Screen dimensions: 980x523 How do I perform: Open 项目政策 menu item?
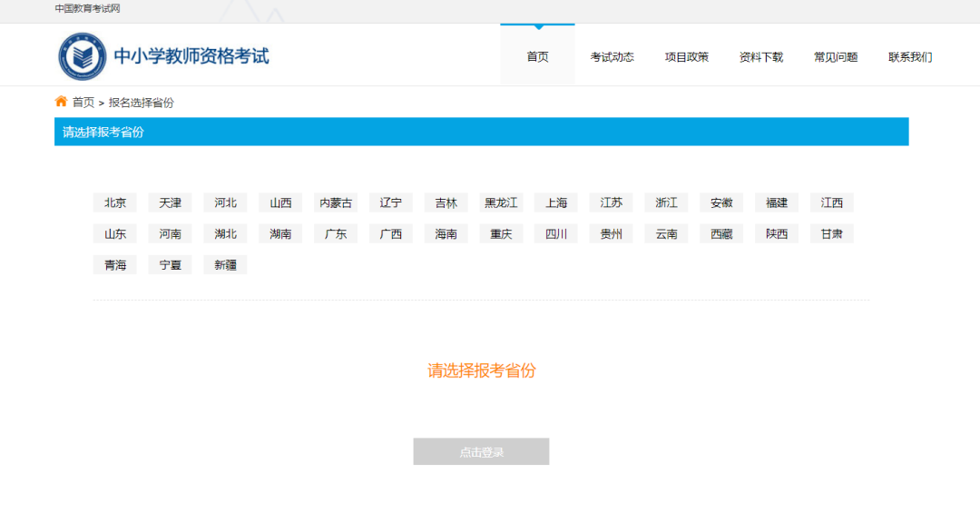[687, 55]
